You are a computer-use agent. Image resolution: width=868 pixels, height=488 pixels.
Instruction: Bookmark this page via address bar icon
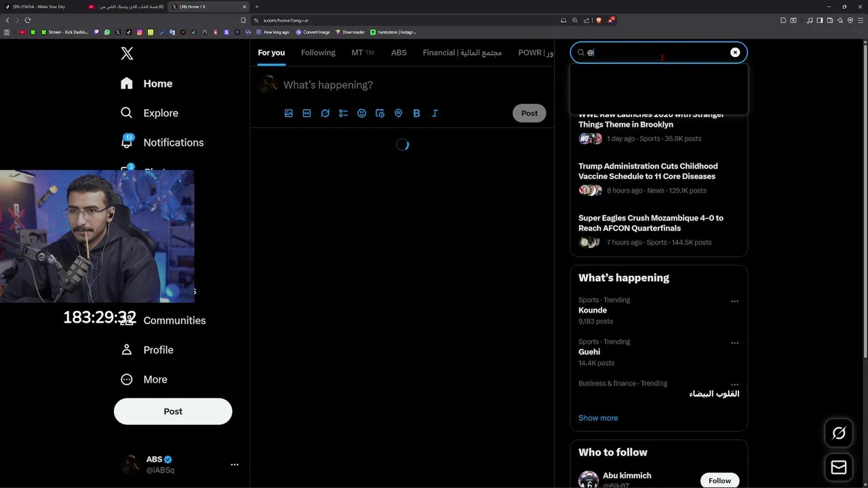click(243, 20)
